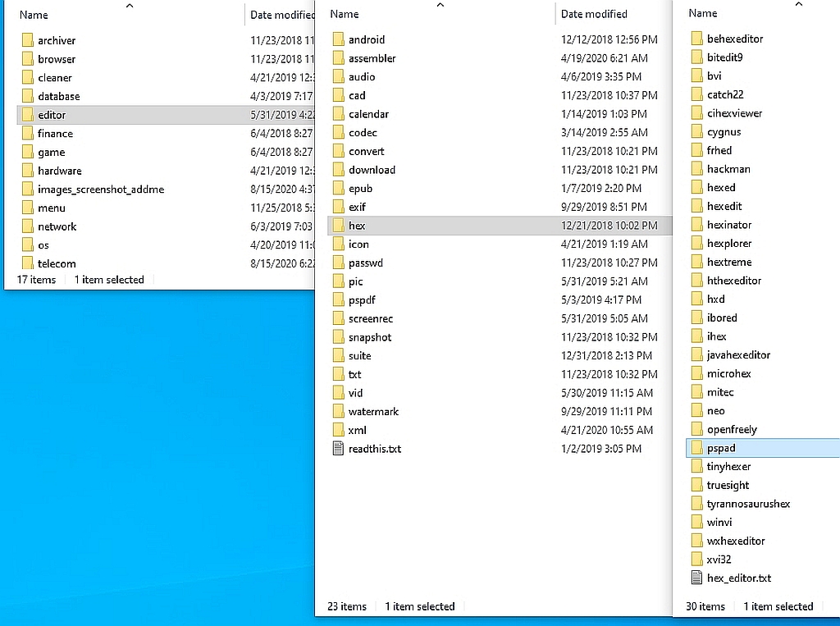840x626 pixels.
Task: Select the passwd folder name
Action: tap(365, 263)
